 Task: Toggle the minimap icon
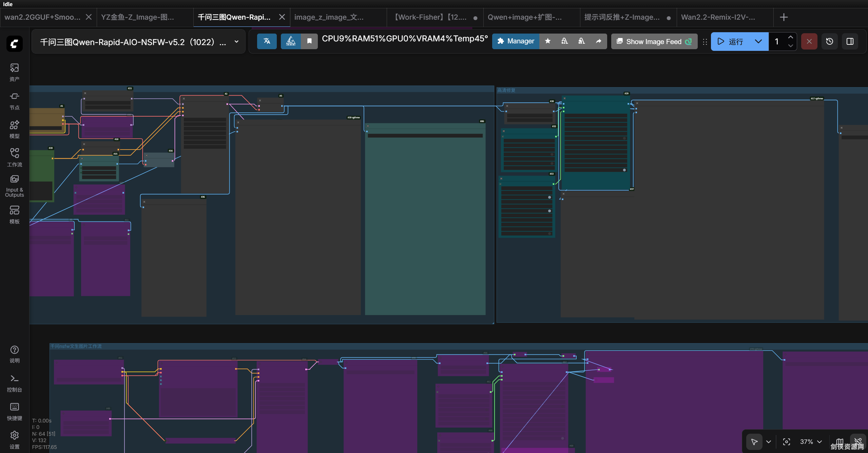[840, 441]
